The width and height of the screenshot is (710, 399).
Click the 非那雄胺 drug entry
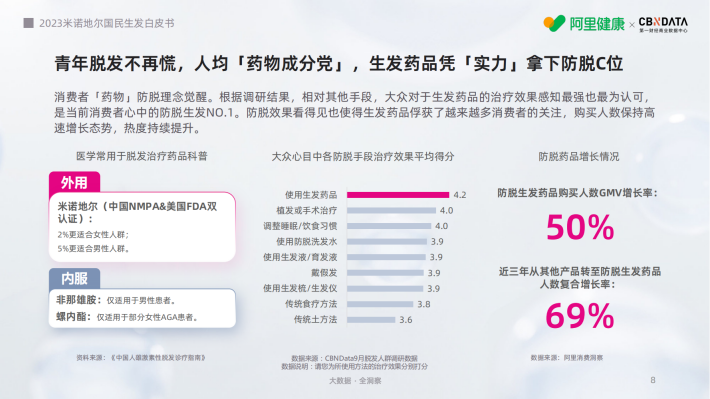pyautogui.click(x=116, y=300)
